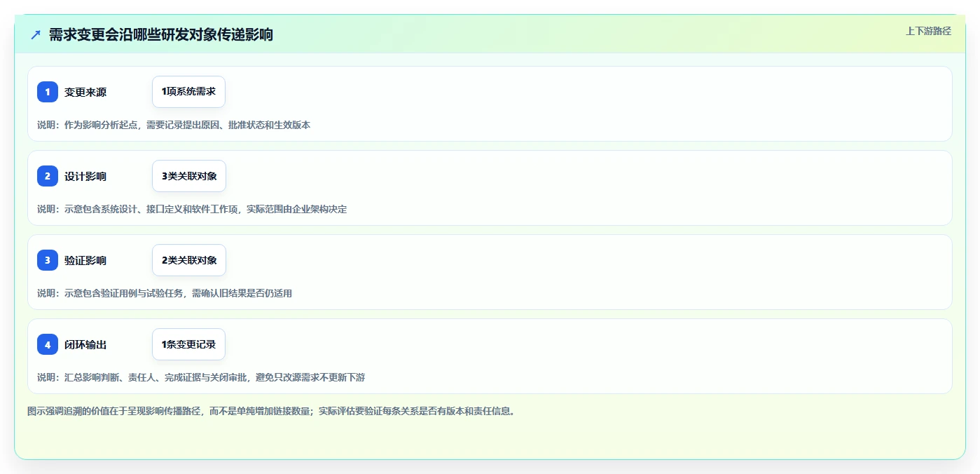Screen dimensions: 980x474
Task: Click step number 1 badge for 变更来源
Action: [x=48, y=92]
